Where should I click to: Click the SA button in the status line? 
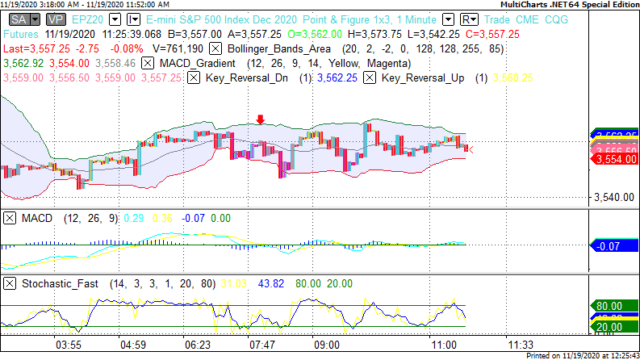pyautogui.click(x=20, y=20)
